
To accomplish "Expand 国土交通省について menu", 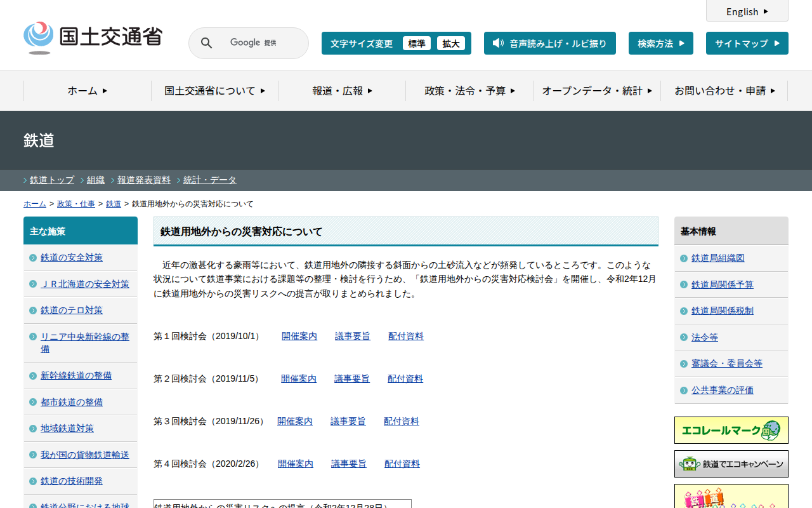I will point(214,91).
